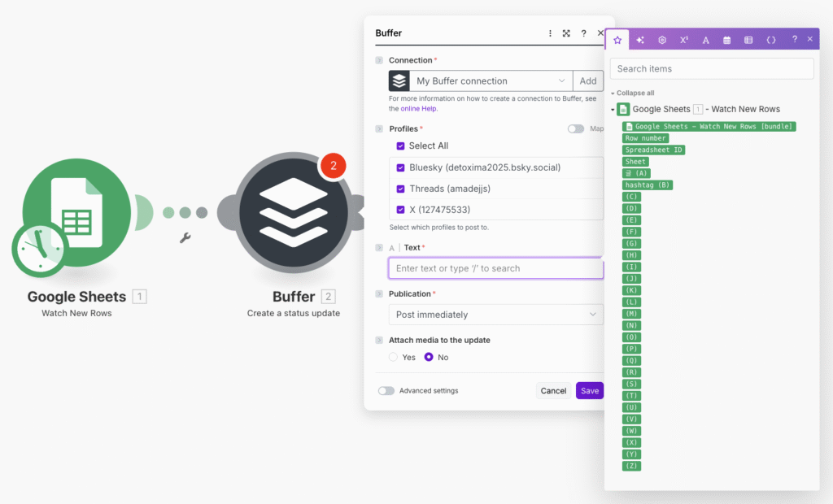The width and height of the screenshot is (833, 504).
Task: Uncheck the Select All profiles checkbox
Action: pyautogui.click(x=400, y=146)
